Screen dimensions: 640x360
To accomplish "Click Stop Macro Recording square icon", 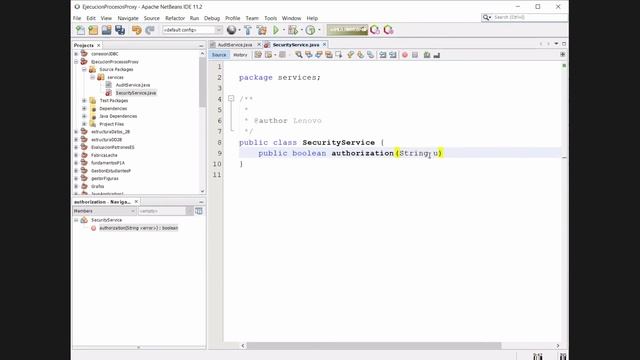I will click(415, 55).
